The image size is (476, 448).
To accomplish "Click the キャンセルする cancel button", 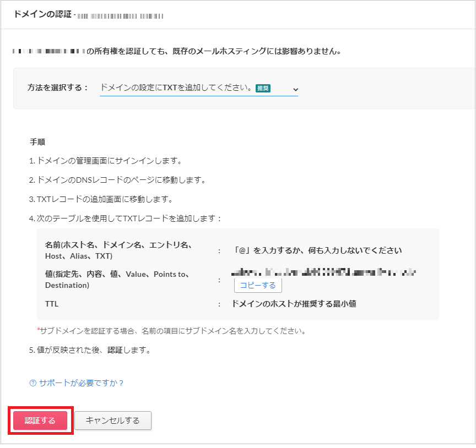I will tap(112, 420).
